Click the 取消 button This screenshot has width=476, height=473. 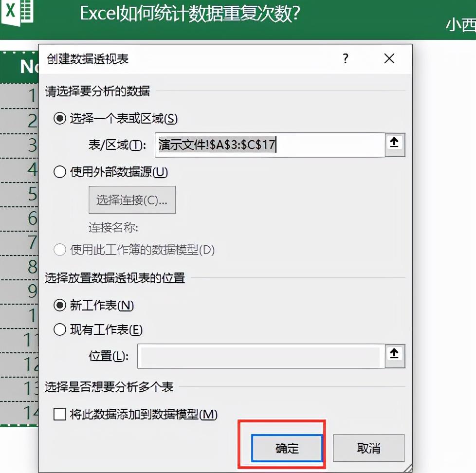click(368, 448)
